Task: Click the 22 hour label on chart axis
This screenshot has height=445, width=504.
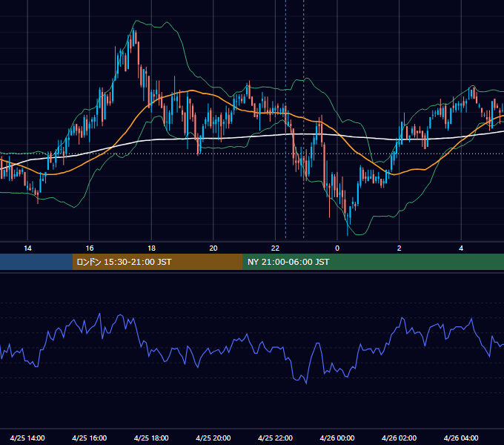Action: 275,248
